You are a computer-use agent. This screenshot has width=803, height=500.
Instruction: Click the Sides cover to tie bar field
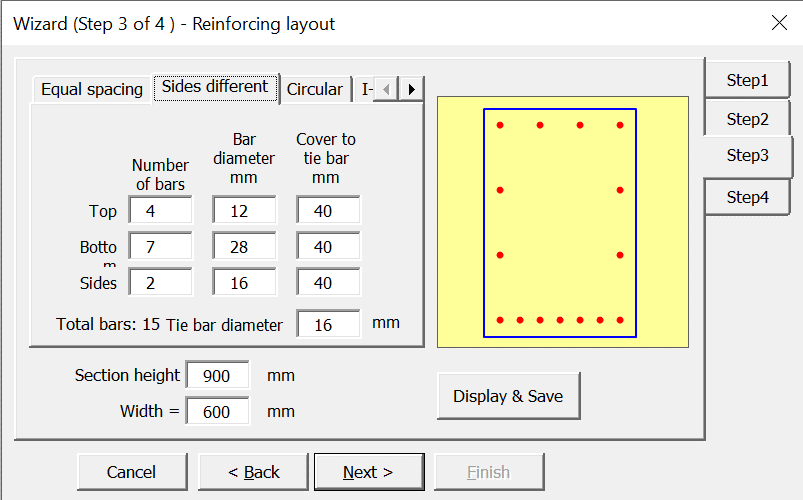click(x=328, y=283)
